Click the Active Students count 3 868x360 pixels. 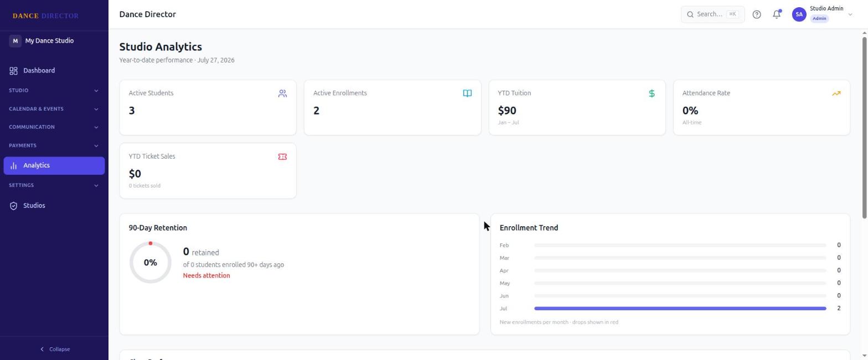tap(132, 111)
